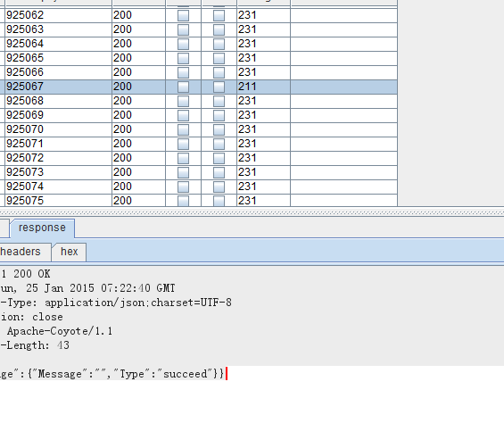The width and height of the screenshot is (504, 448).
Task: Click length 231 in row 925068
Action: coord(247,101)
